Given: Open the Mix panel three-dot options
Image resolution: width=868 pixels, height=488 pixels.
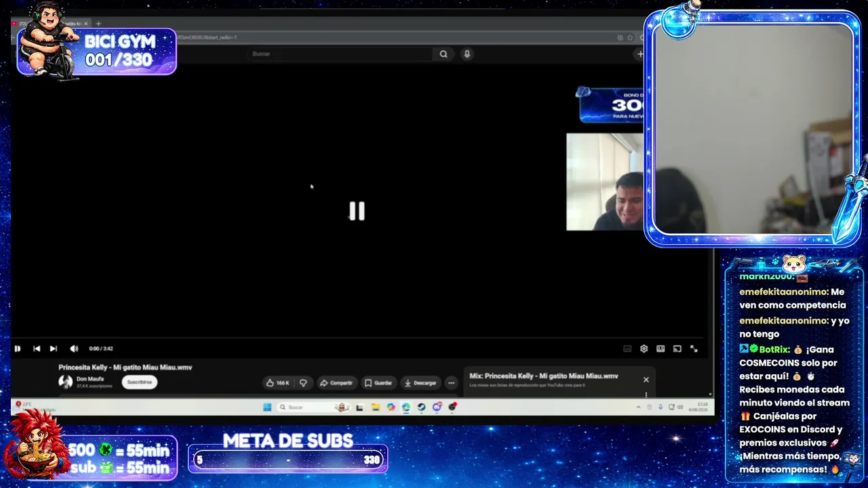Looking at the screenshot, I should [x=646, y=394].
